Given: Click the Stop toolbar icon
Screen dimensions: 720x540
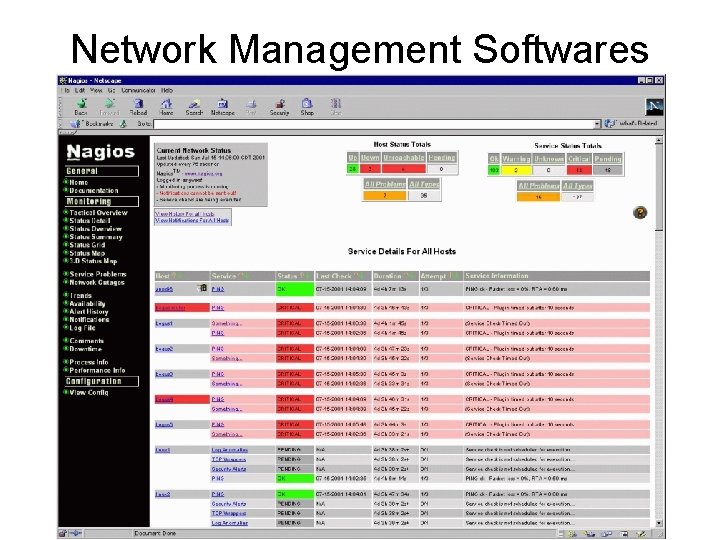Looking at the screenshot, I should coord(336,107).
